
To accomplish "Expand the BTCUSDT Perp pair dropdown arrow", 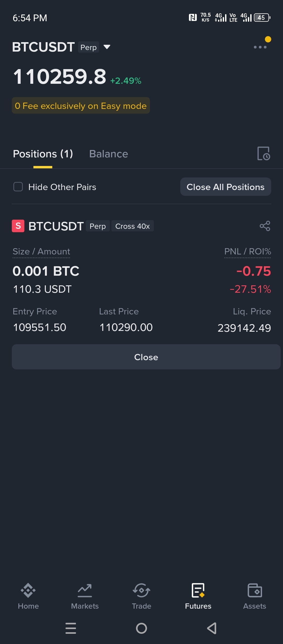I will pos(107,47).
